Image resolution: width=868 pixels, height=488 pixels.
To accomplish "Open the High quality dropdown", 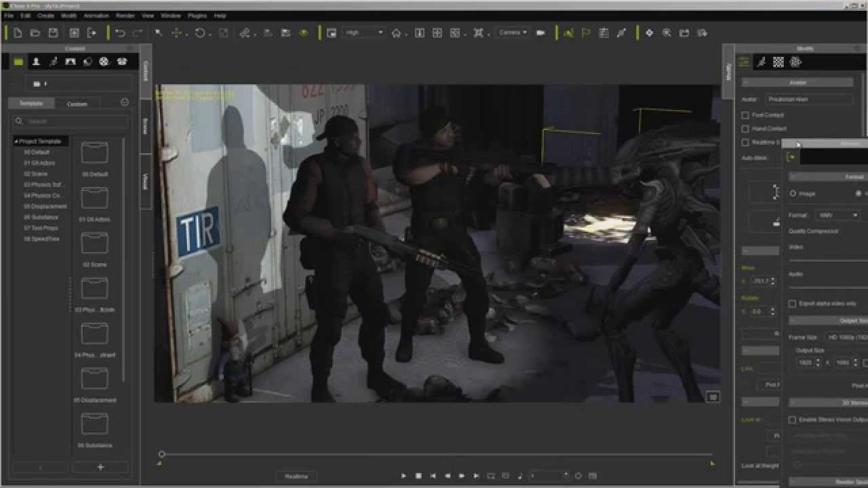I will (x=363, y=33).
